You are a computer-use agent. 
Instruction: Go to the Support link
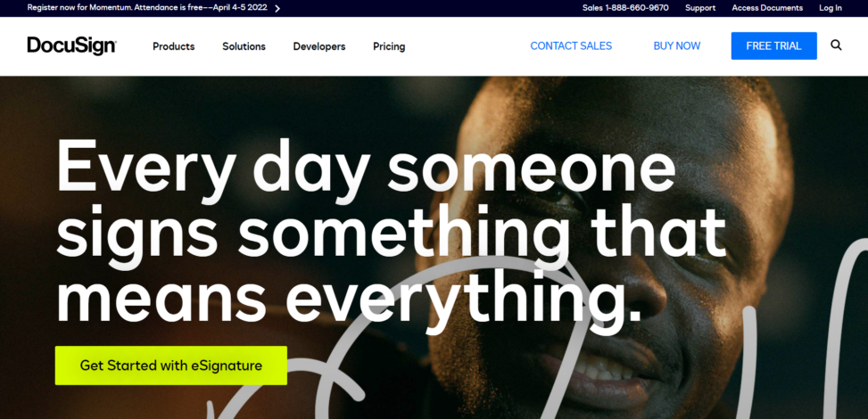pos(699,8)
